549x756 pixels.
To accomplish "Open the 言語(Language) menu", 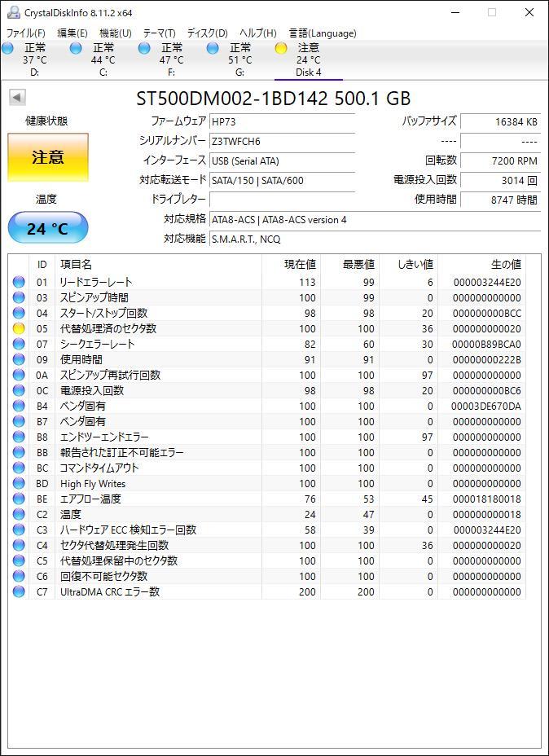I will tap(323, 33).
